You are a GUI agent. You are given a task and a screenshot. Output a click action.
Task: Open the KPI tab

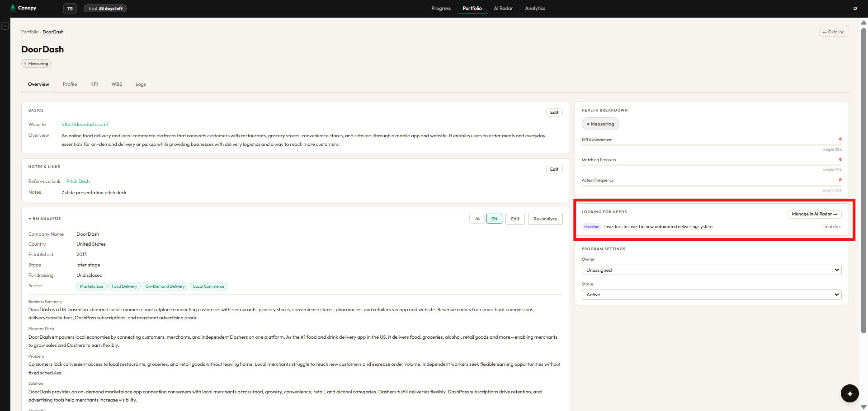[x=94, y=84]
